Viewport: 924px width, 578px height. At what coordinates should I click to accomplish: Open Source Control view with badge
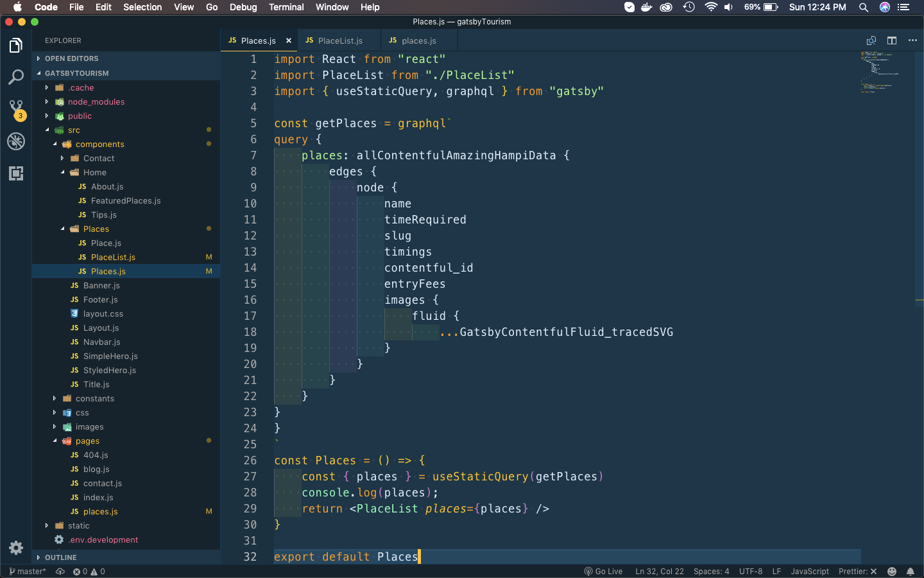[16, 109]
